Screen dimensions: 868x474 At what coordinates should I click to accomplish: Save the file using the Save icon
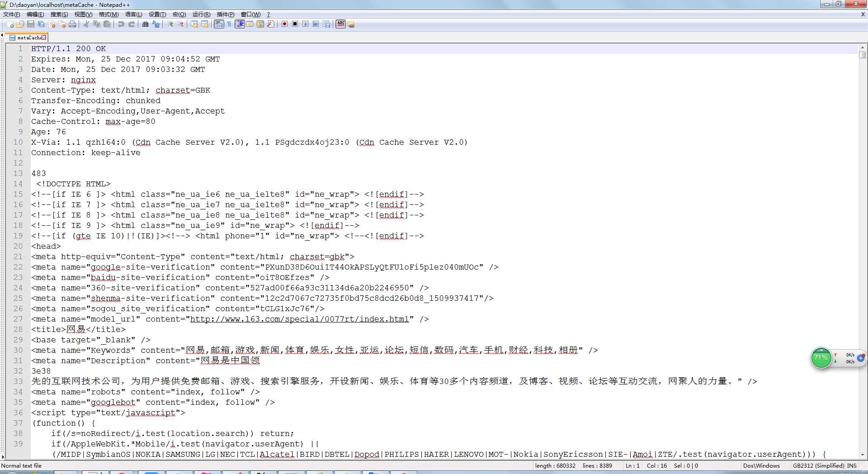click(x=31, y=24)
